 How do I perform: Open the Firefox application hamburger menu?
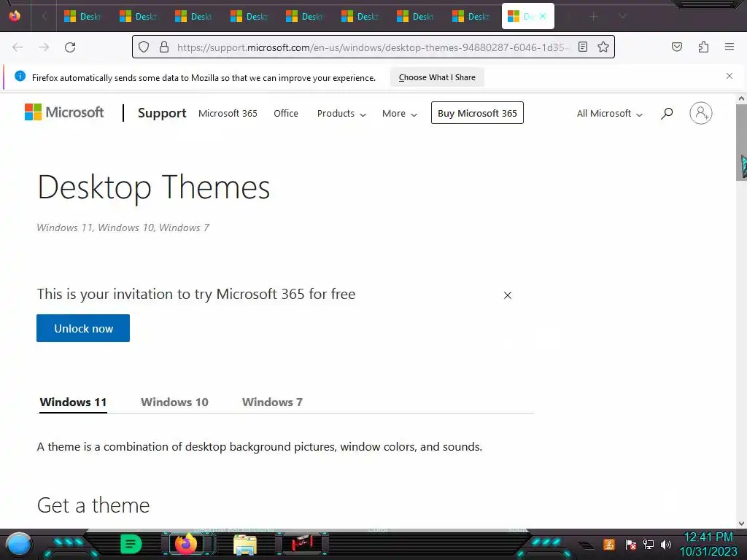tap(729, 47)
